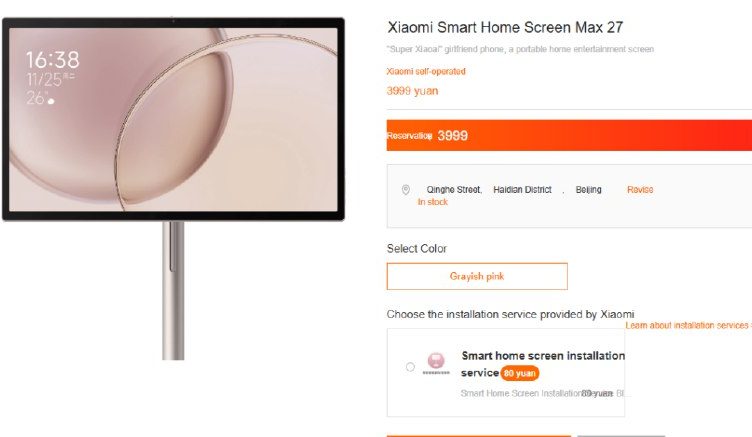Click the 26° weather indicator on screen
This screenshot has height=437, width=752.
(x=40, y=98)
